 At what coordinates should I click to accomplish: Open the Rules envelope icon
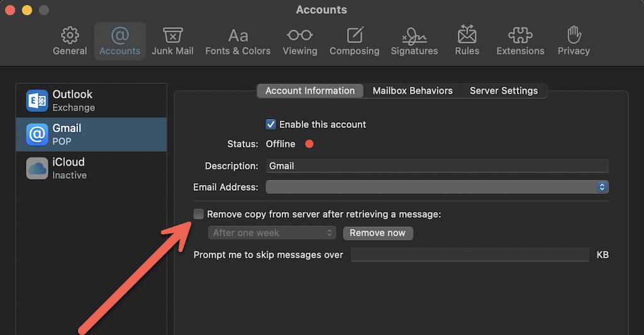click(x=467, y=35)
